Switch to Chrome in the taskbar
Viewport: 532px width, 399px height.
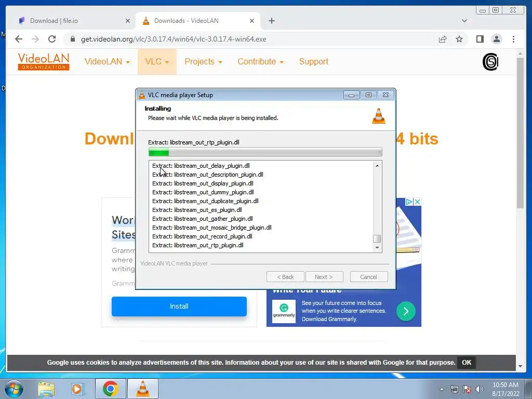[110, 389]
